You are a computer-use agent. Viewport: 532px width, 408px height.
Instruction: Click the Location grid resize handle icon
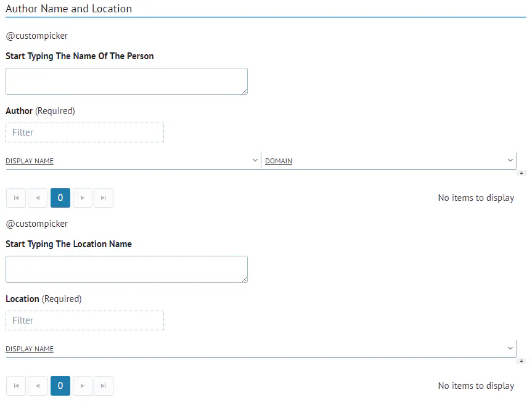point(522,361)
